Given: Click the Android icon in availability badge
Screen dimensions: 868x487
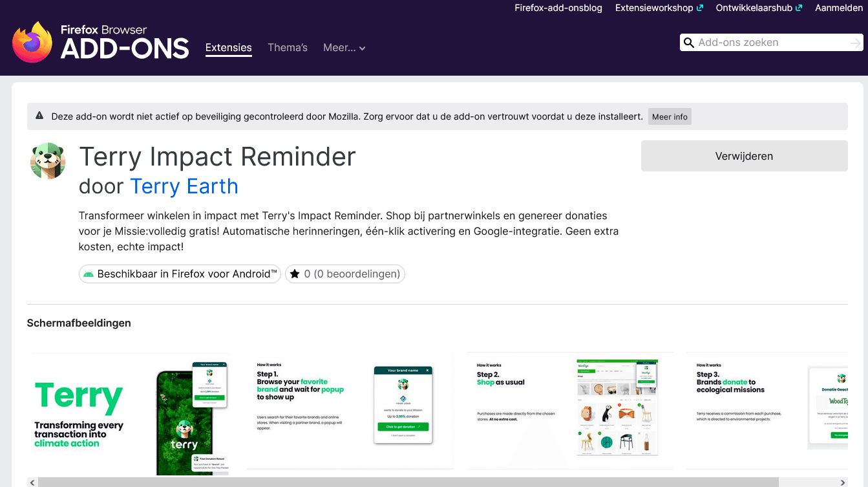Looking at the screenshot, I should pyautogui.click(x=89, y=274).
